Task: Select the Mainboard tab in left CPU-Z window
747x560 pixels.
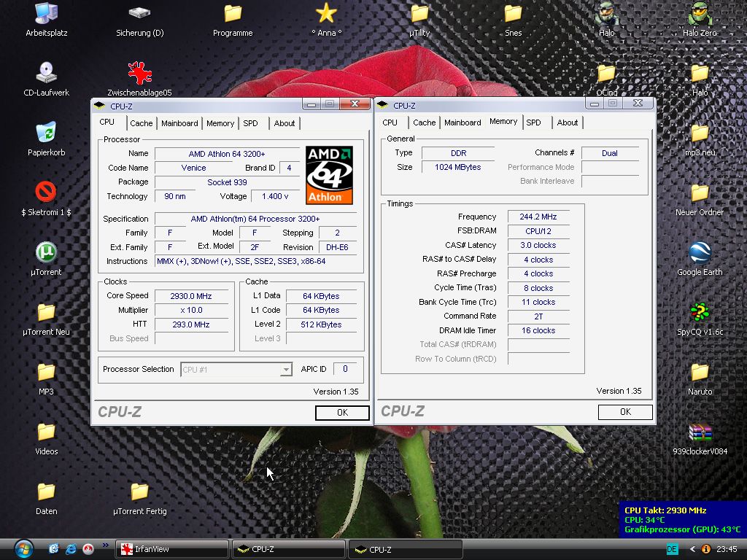Action: (x=179, y=123)
